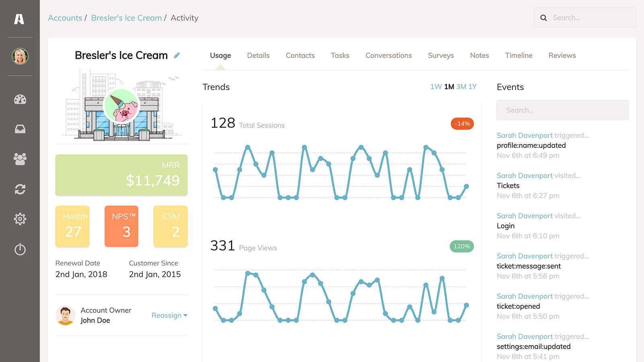Switch to the Conversations tab

click(388, 55)
